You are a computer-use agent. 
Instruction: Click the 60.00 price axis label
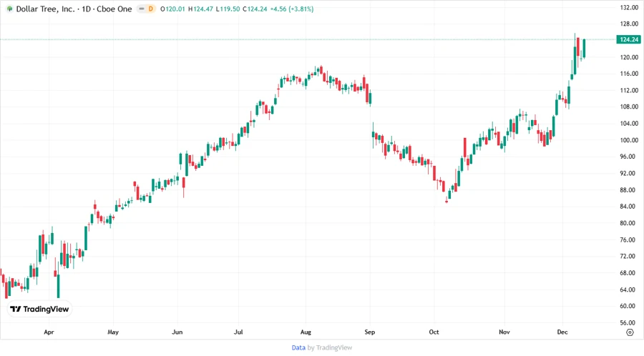point(629,306)
